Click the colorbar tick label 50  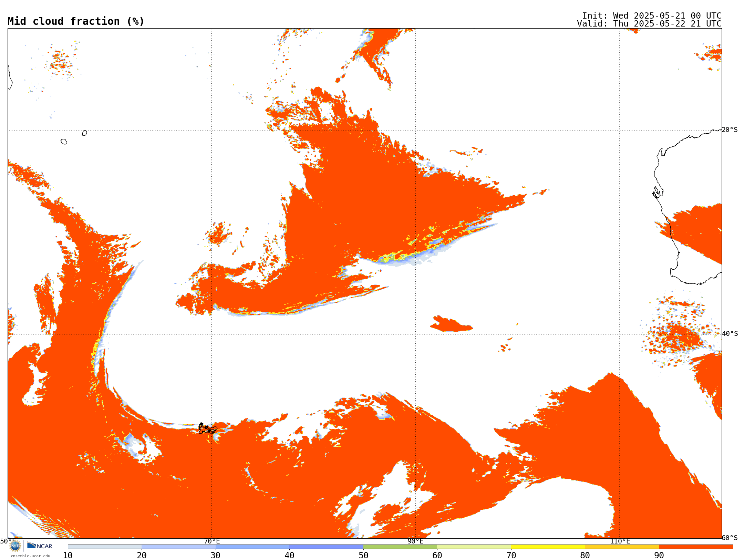coord(363,556)
